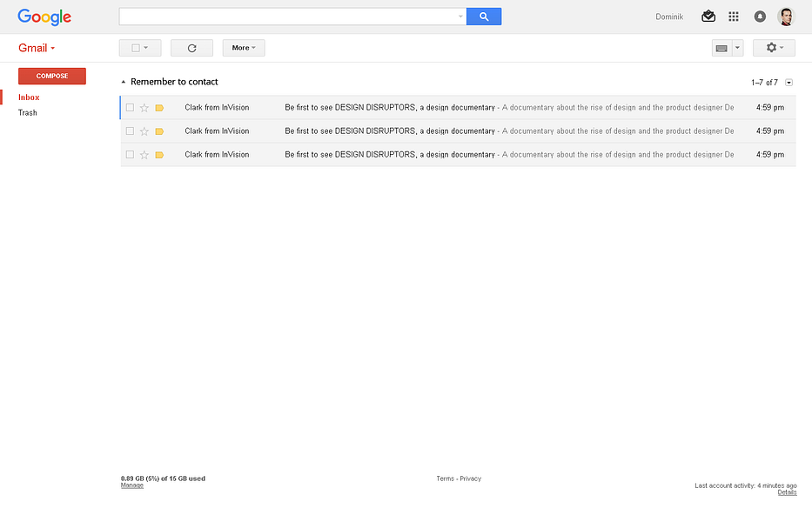Tick checkbox of blue-bar focused email row
812x522 pixels.
coord(130,108)
